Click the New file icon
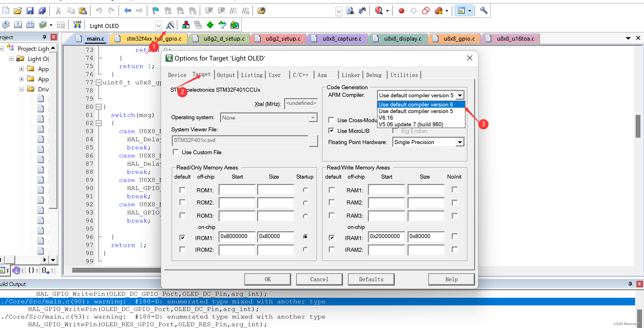 pos(6,11)
